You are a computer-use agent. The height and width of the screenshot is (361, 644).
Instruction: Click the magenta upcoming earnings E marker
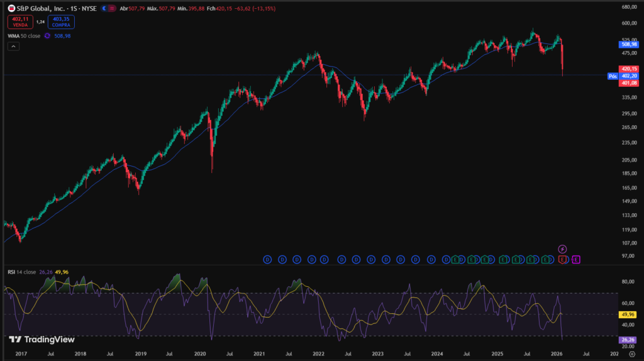pos(576,260)
